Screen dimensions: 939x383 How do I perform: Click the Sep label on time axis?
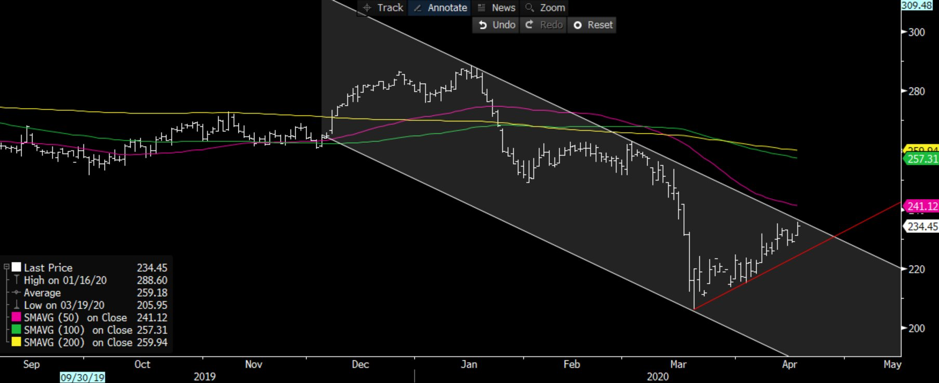31,364
